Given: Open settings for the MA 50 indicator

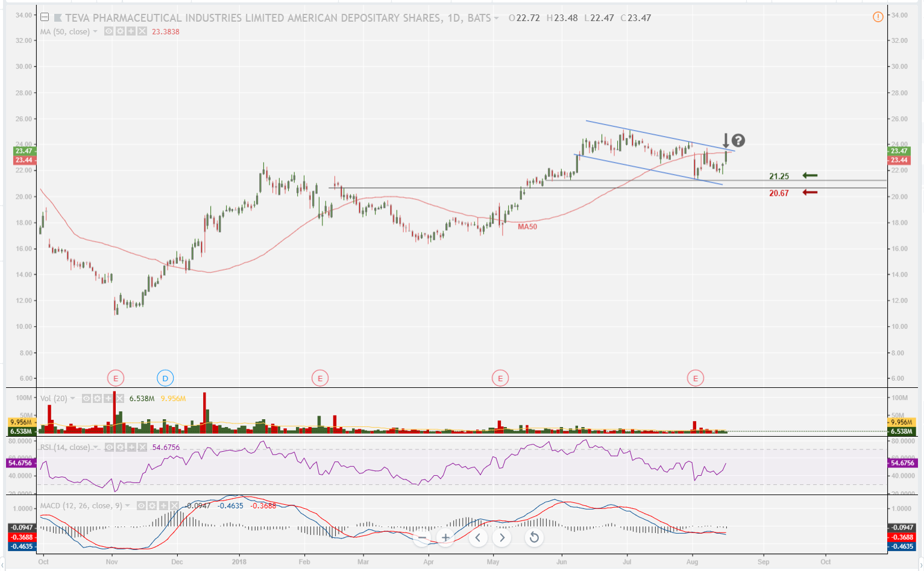Looking at the screenshot, I should 120,31.
